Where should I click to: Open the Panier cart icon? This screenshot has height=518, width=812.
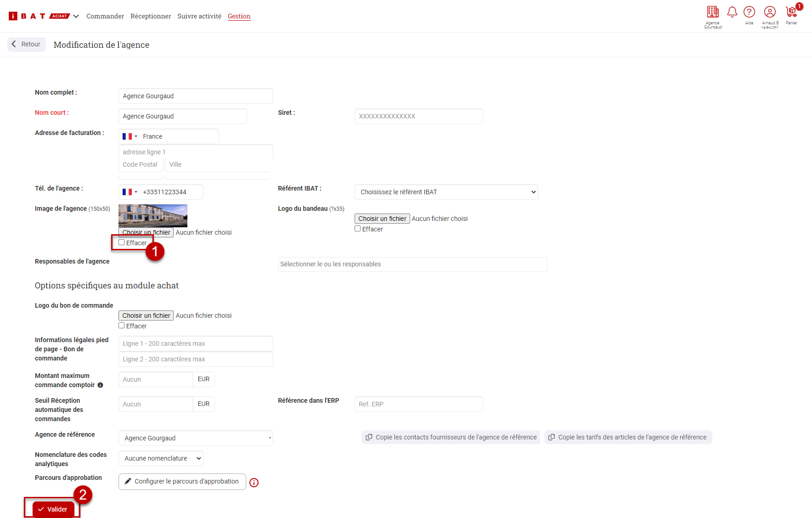click(791, 12)
